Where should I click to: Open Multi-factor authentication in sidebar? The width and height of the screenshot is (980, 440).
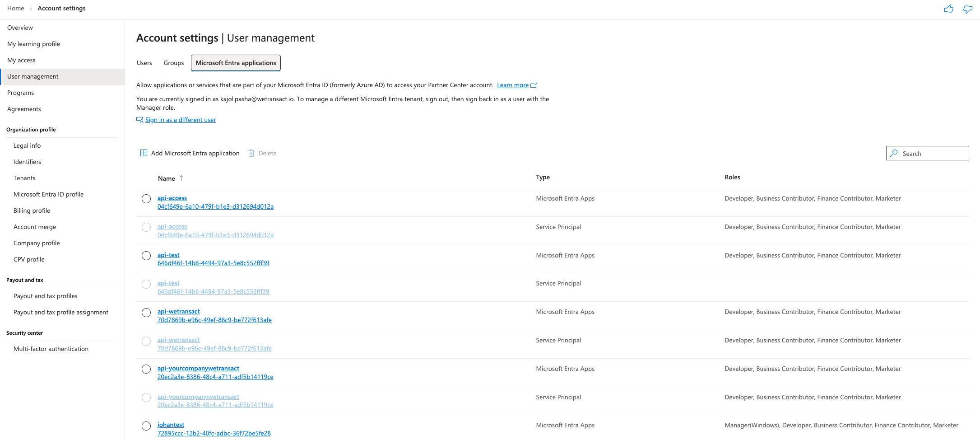tap(51, 349)
